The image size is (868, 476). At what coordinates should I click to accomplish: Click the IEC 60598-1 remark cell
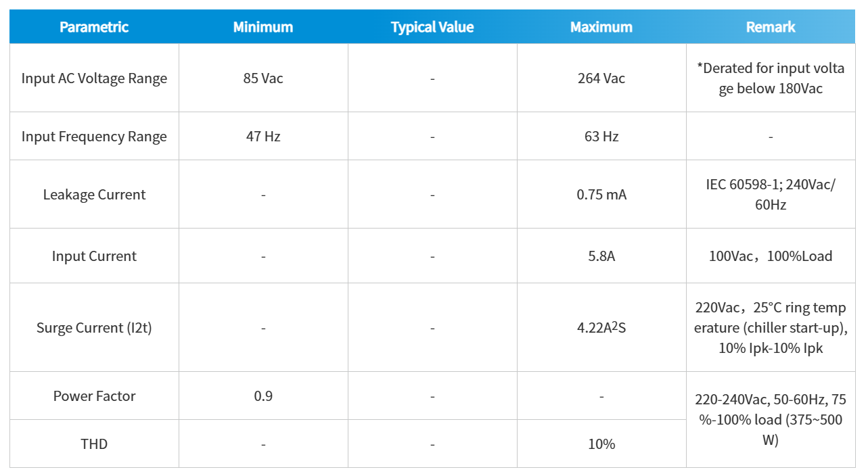[771, 195]
